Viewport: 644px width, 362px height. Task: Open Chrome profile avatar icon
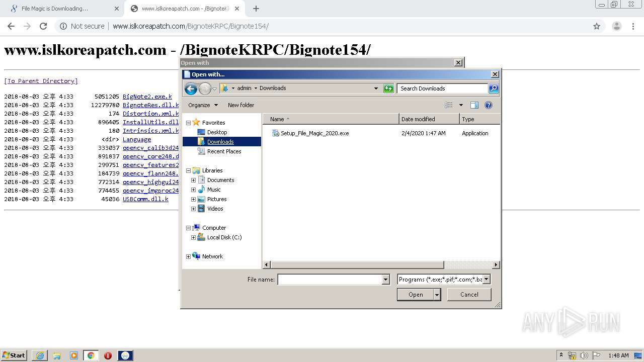616,26
